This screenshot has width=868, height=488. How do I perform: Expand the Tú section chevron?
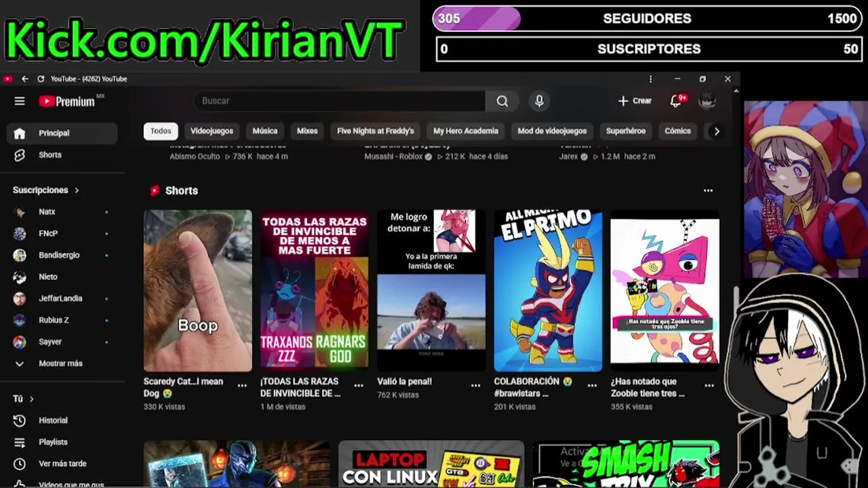pos(31,399)
